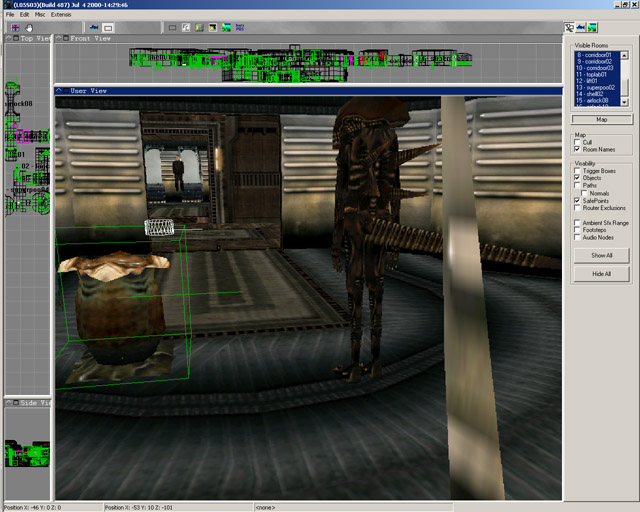Click the green landscape toolbar icon
Screen dimensions: 640x512
pos(226,28)
